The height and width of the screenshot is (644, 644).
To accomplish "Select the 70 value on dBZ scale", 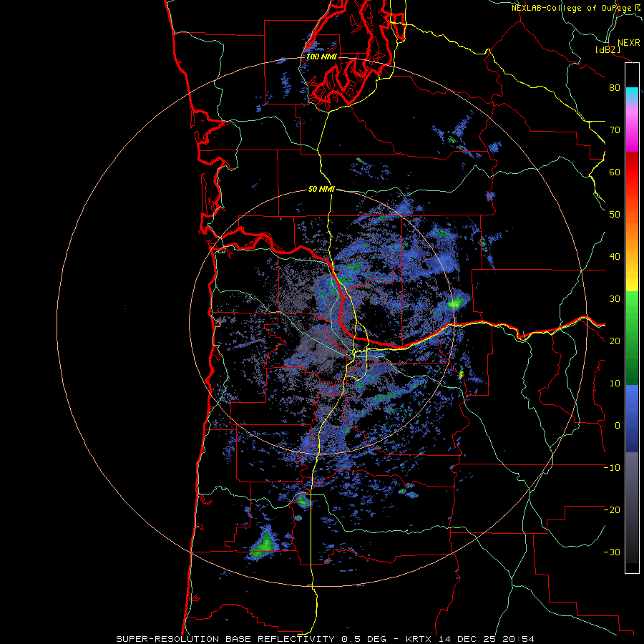I will click(615, 130).
